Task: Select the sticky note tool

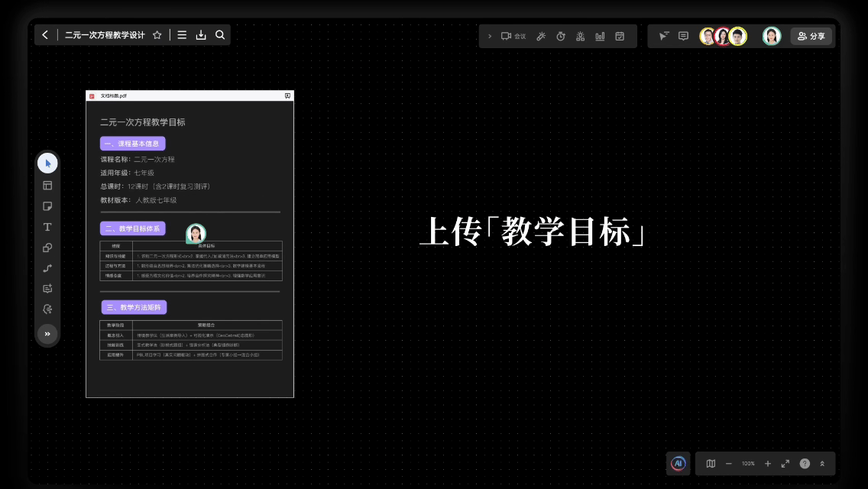Action: (47, 206)
